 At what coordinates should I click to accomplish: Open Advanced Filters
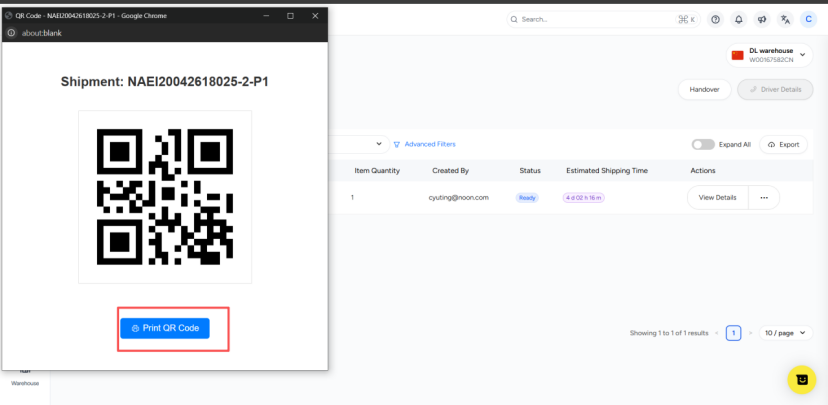point(425,144)
